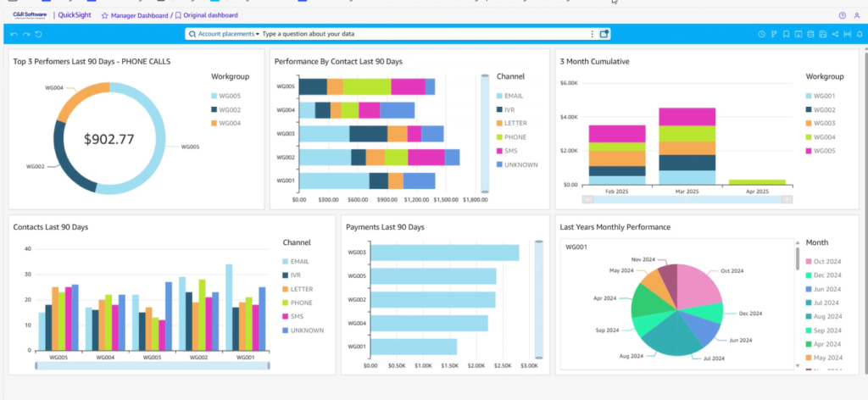Click the Type a question search field
Image resolution: width=868 pixels, height=400 pixels.
click(381, 34)
